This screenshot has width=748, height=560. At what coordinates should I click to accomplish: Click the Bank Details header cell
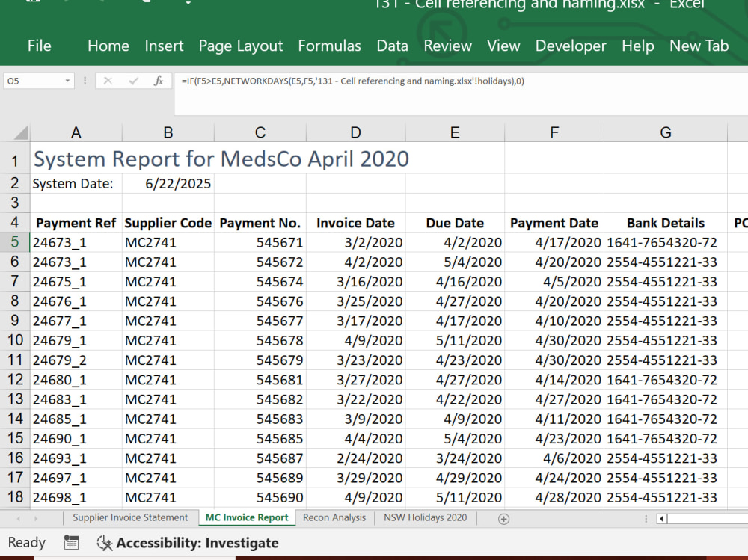coord(666,223)
